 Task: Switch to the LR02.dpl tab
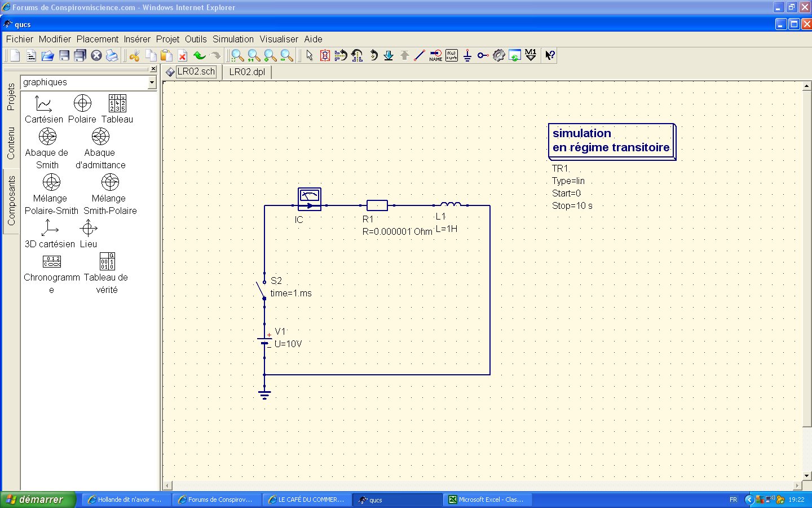pyautogui.click(x=247, y=72)
